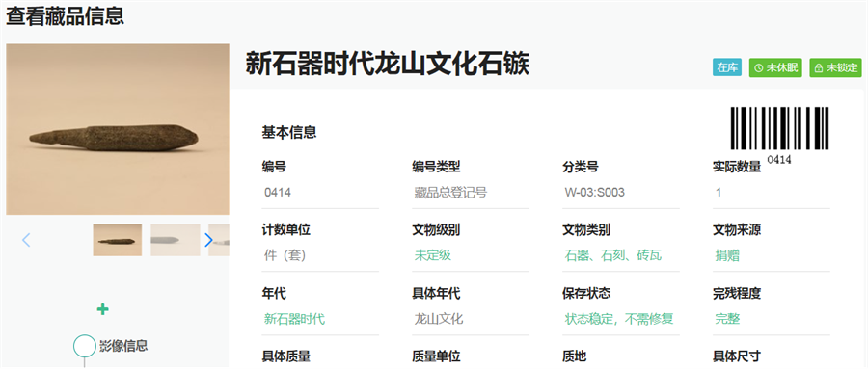Click the 质地 field label
Screen dimensions: 868x369
click(575, 356)
